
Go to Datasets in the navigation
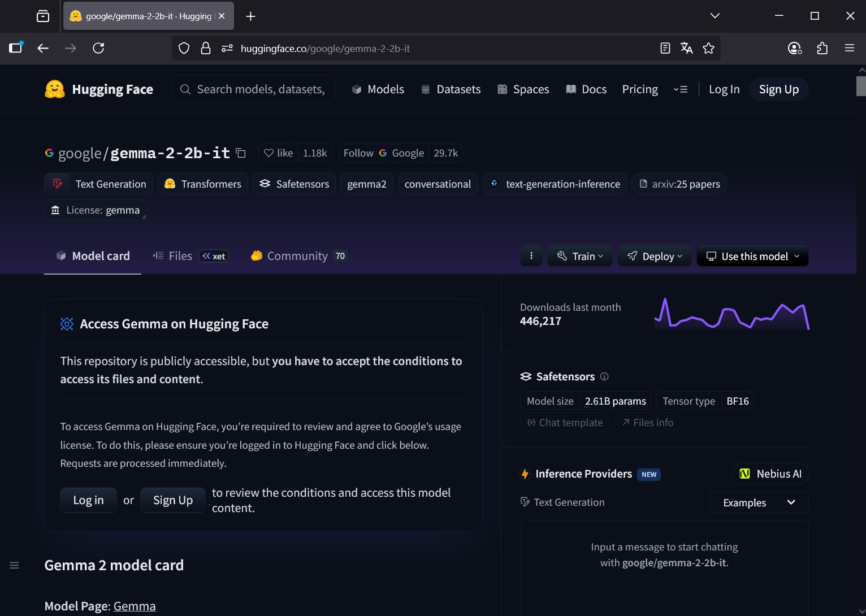(x=451, y=89)
